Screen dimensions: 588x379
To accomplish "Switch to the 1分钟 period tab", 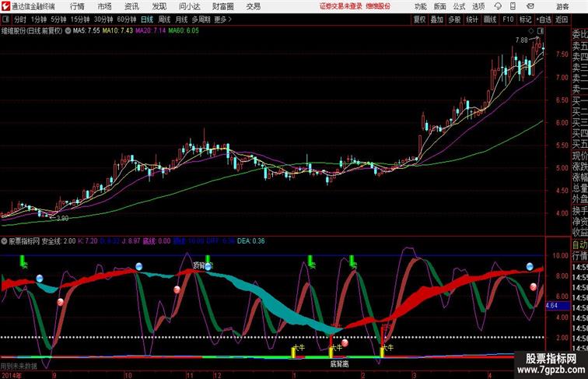I will 39,19.
